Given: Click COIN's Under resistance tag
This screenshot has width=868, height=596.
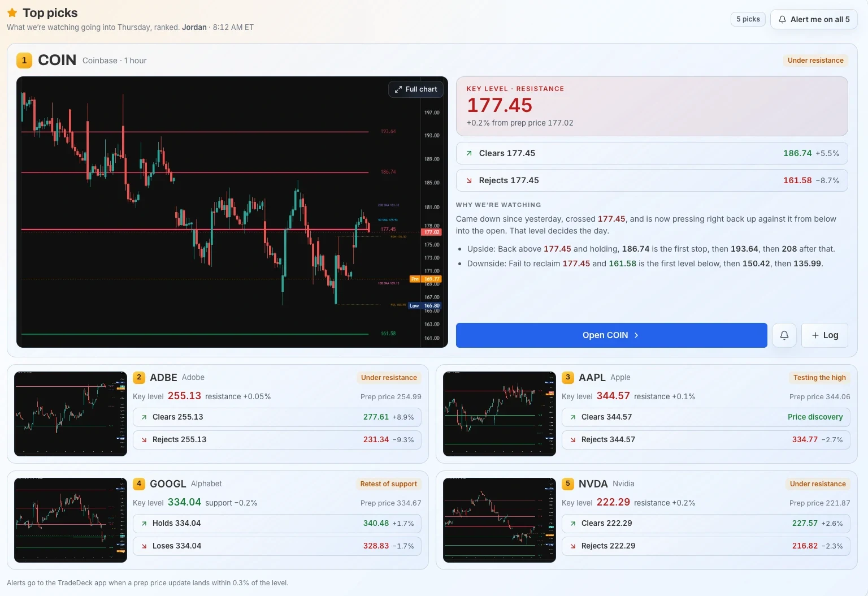Looking at the screenshot, I should (815, 61).
